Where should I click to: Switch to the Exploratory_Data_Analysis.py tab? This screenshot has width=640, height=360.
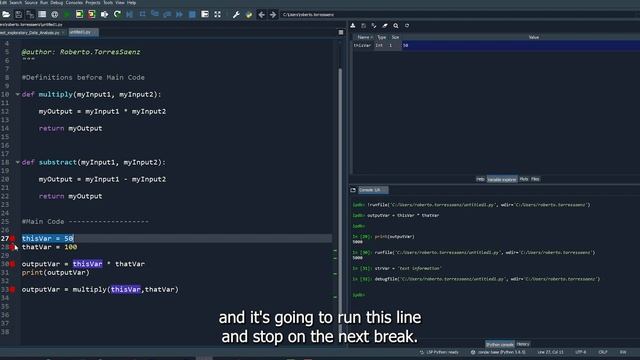pyautogui.click(x=33, y=32)
